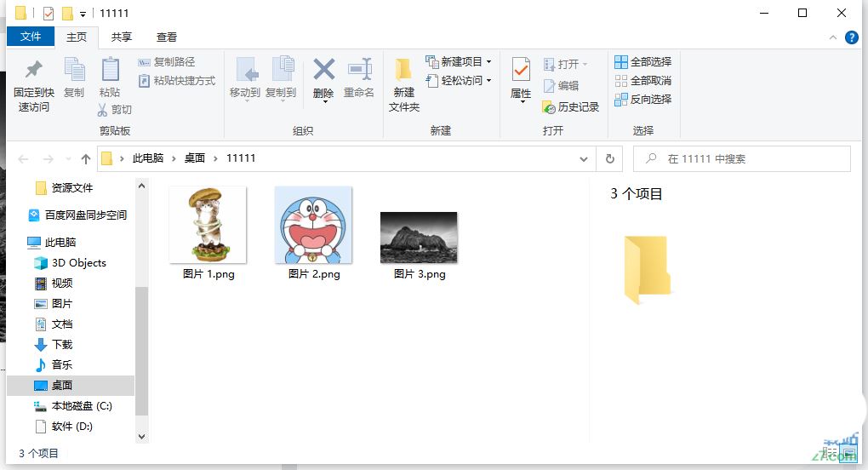Viewport: 868px width, 470px height.
Task: Open Customize Quick Access Toolbar dropdown
Action: point(83,14)
